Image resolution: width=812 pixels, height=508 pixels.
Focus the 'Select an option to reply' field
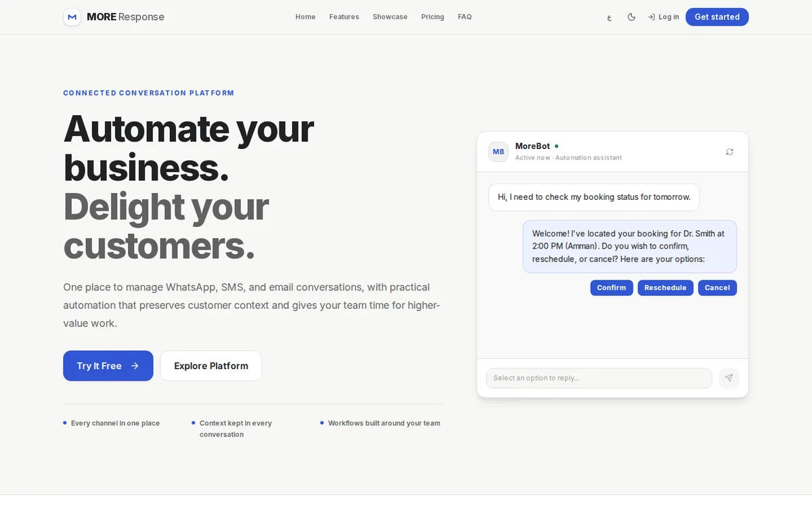pyautogui.click(x=599, y=378)
